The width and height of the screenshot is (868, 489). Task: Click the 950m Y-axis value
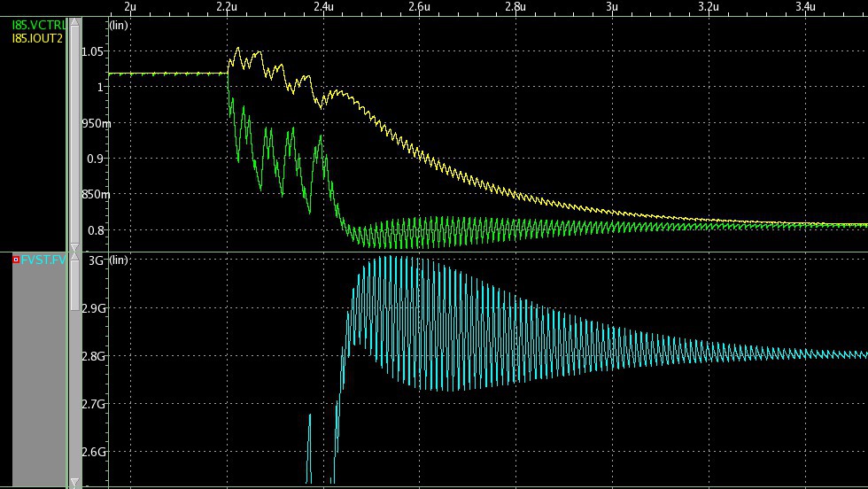coord(97,123)
